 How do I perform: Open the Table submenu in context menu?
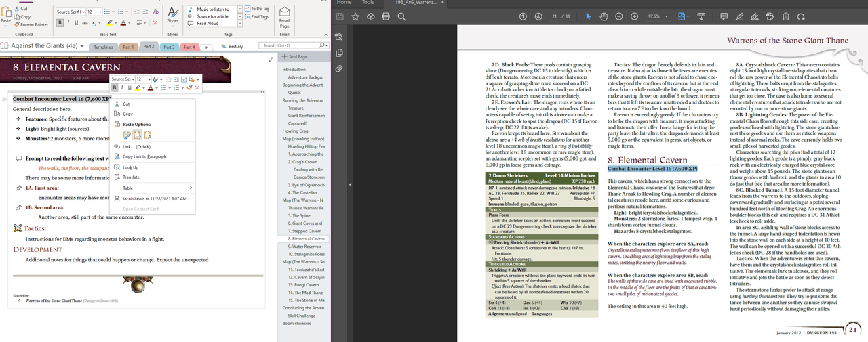tap(152, 188)
